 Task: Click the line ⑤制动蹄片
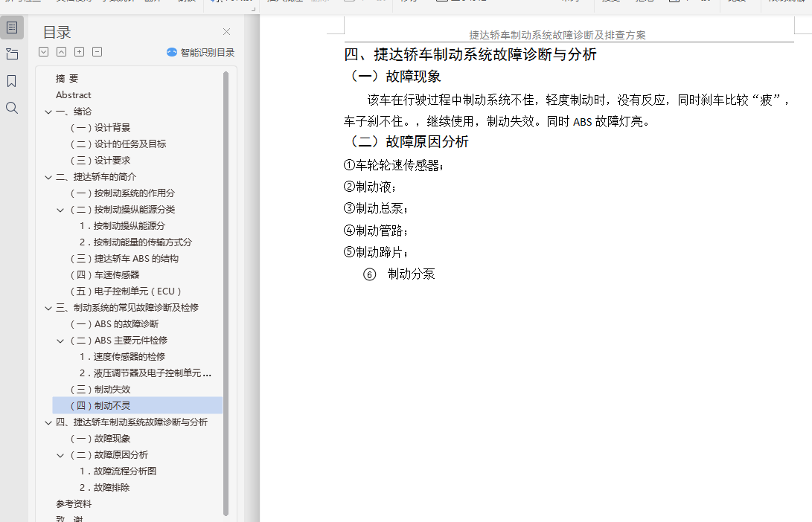pyautogui.click(x=376, y=253)
